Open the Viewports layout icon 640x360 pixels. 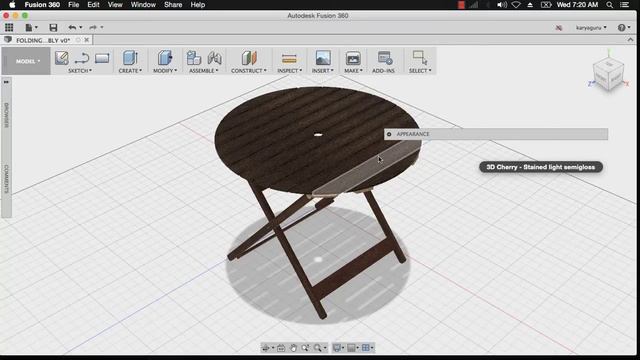pos(366,348)
